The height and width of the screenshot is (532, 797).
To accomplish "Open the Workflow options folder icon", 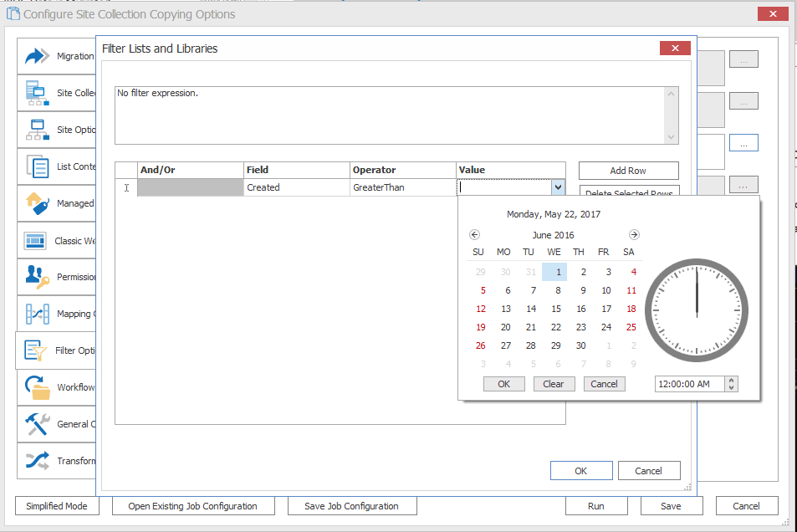I will tap(38, 387).
